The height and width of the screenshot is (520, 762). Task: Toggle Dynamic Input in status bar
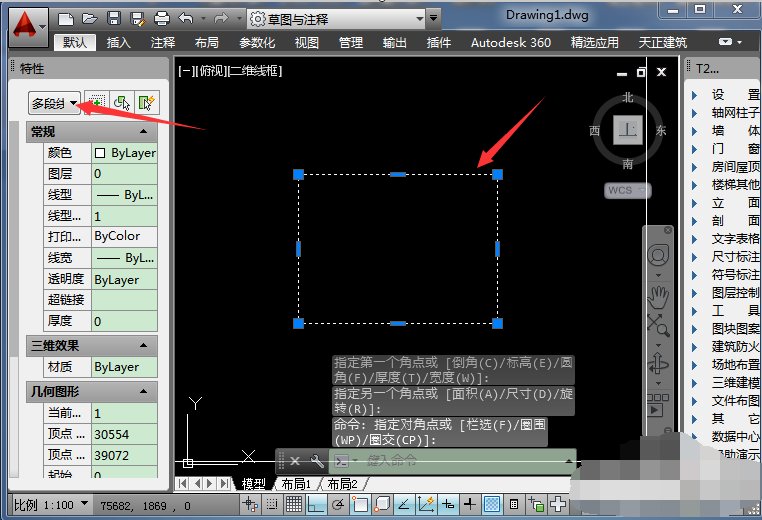click(448, 504)
